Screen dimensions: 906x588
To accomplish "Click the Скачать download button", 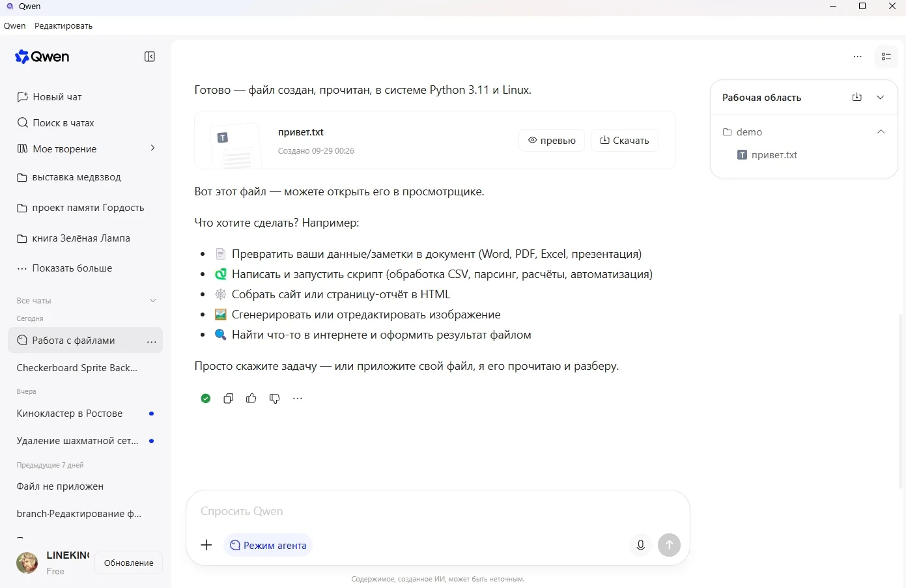I will click(x=625, y=140).
